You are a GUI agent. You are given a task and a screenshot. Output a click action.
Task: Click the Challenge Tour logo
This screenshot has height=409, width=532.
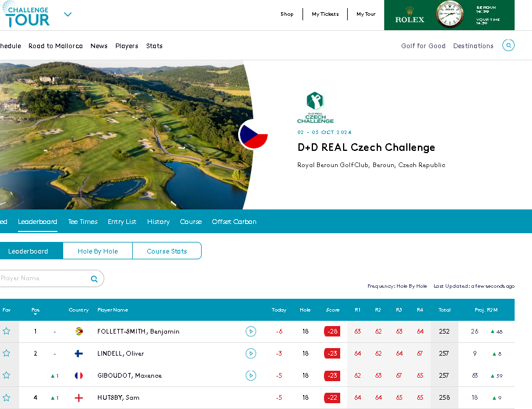(x=25, y=15)
